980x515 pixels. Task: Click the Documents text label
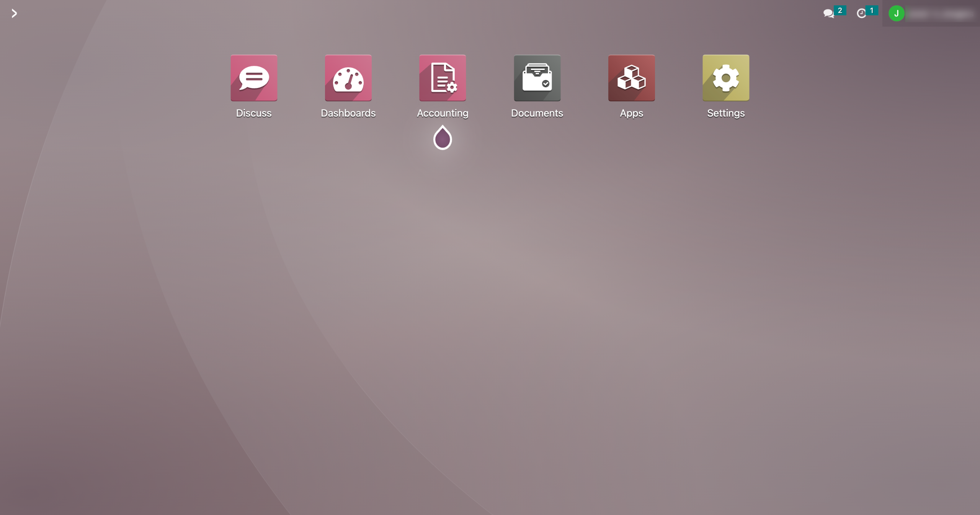(x=537, y=113)
